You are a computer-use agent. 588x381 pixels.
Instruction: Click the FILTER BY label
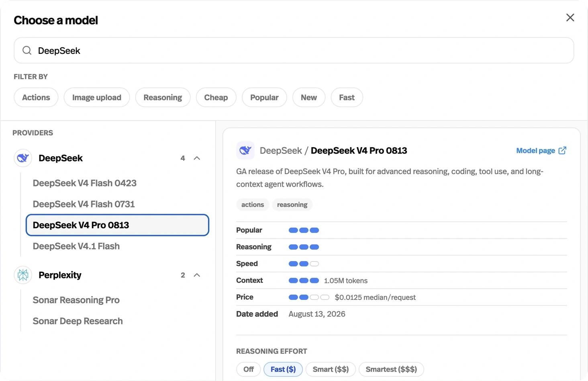(31, 76)
